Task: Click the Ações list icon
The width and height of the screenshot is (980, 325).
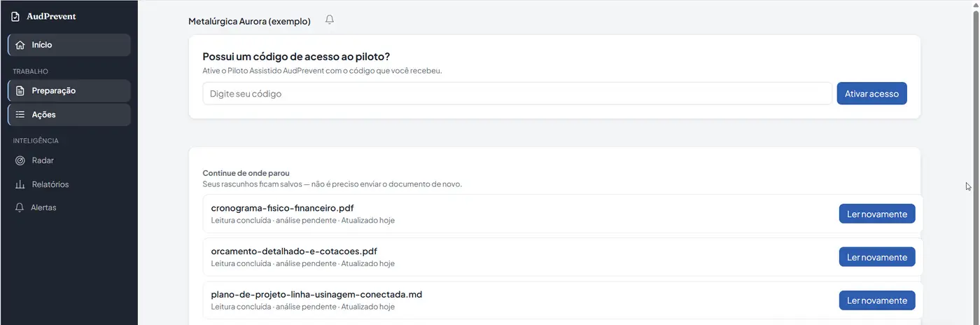Action: pos(20,115)
